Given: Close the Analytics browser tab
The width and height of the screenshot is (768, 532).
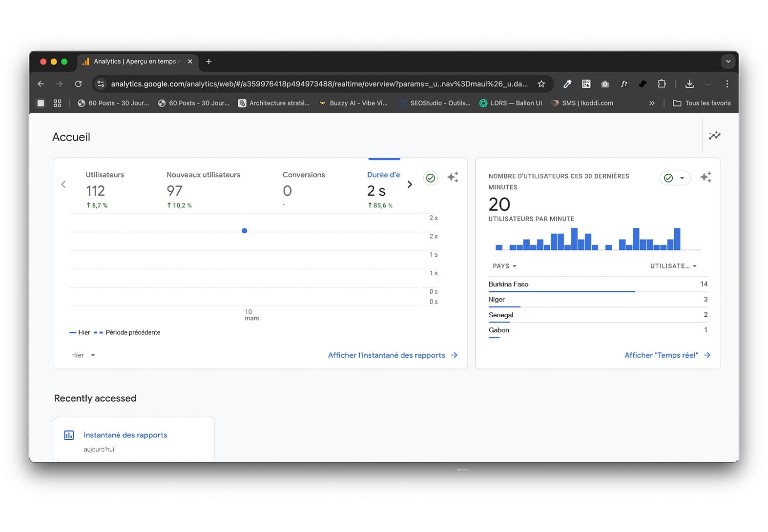Looking at the screenshot, I should 190,61.
